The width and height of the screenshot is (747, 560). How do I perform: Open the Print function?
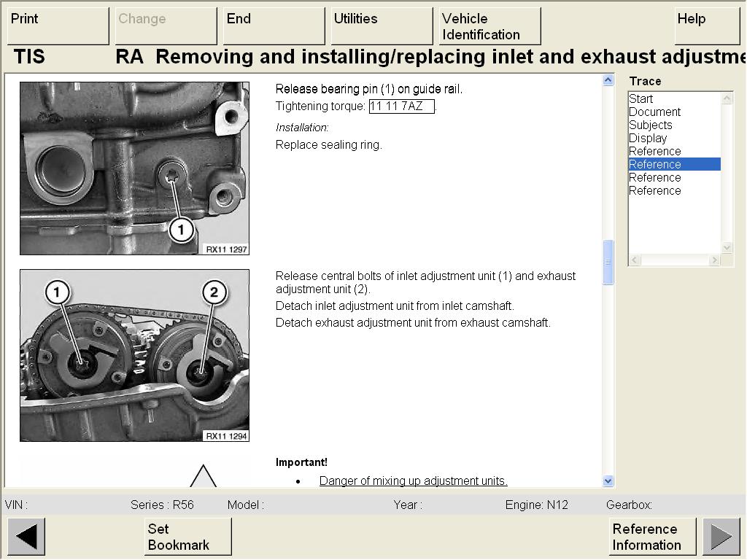click(58, 26)
